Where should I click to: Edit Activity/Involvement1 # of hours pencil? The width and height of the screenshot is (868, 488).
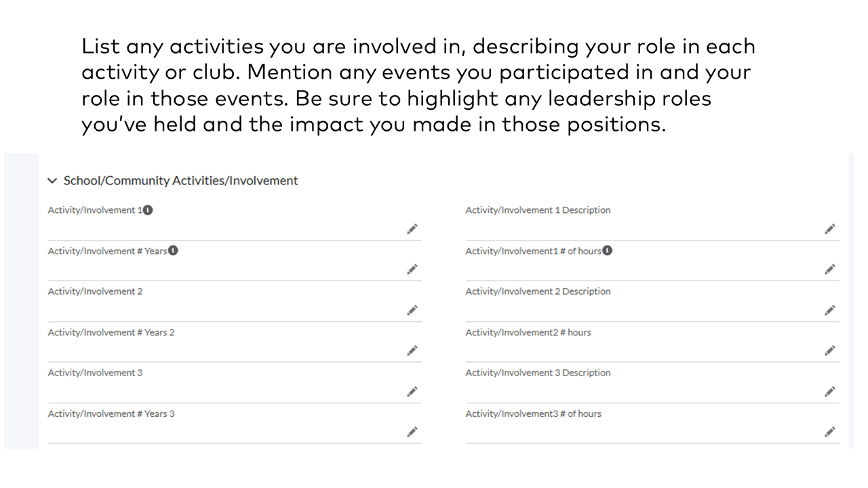click(x=830, y=270)
